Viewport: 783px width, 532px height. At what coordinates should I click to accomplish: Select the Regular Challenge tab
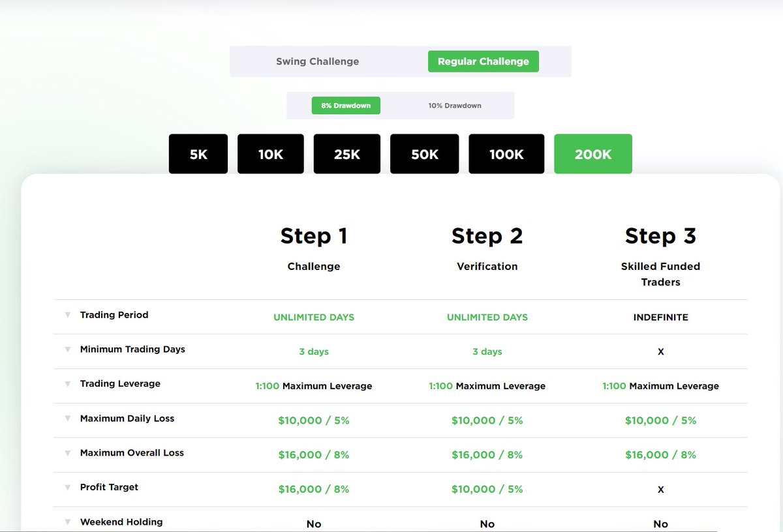coord(484,61)
